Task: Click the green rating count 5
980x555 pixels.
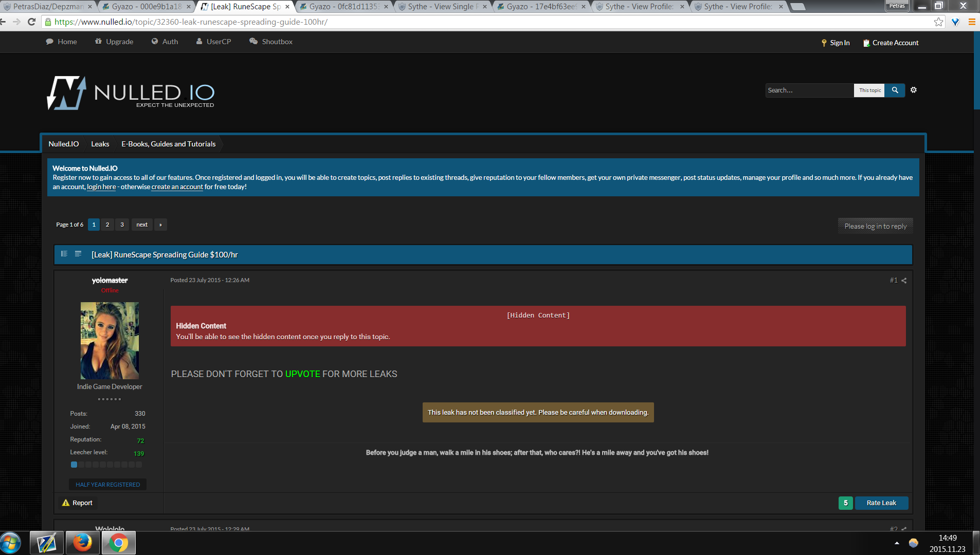Action: pos(846,503)
